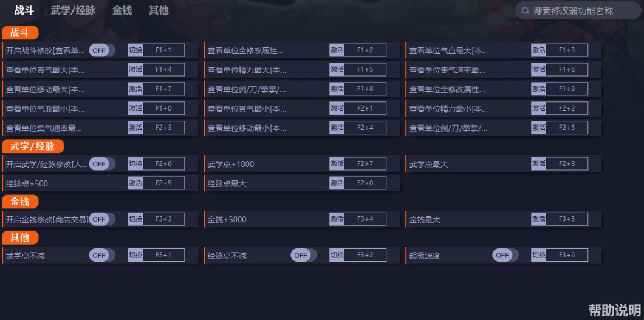644x320 pixels.
Task: Click the F1+2 hotkey box
Action: (x=365, y=50)
